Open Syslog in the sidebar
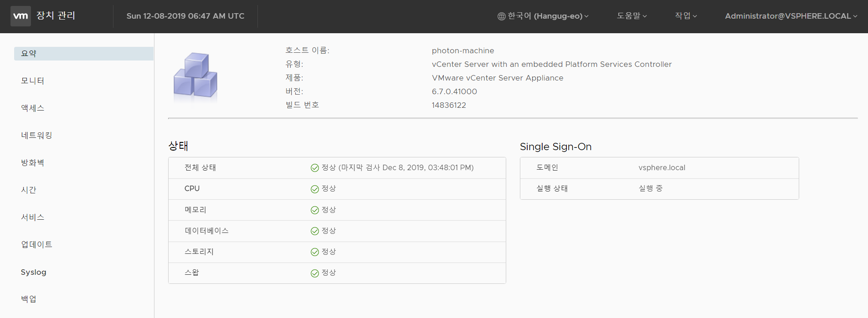 [x=33, y=272]
